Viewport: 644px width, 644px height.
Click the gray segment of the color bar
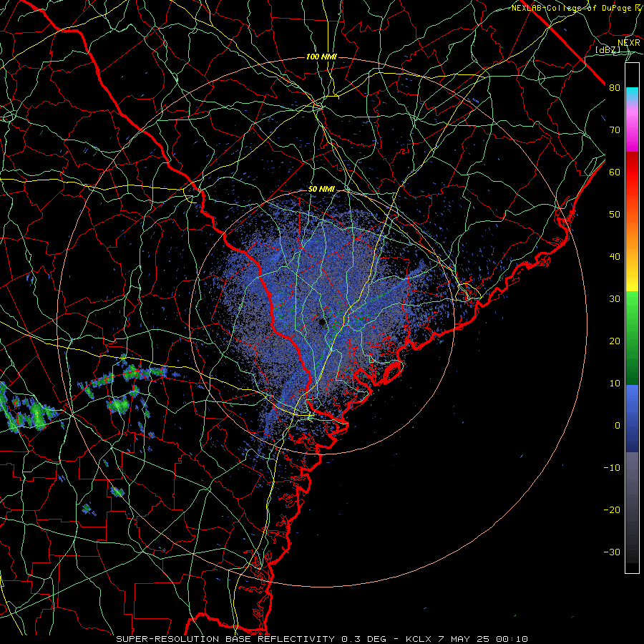[x=632, y=507]
